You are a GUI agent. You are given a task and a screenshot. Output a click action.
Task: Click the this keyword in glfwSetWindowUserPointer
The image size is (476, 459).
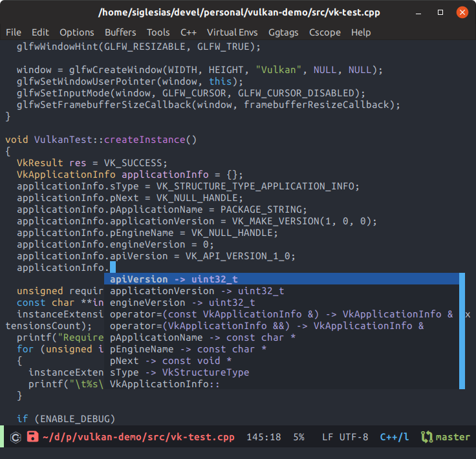pos(220,81)
